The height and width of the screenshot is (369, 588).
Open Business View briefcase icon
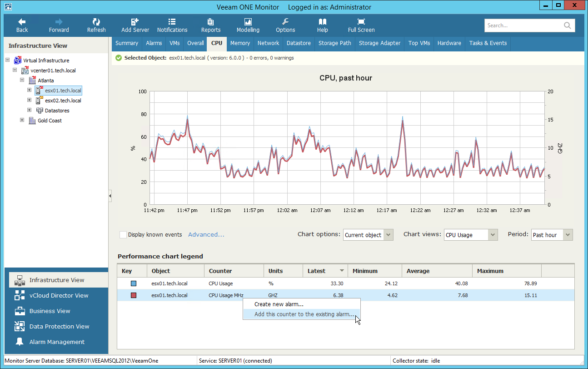coord(20,311)
